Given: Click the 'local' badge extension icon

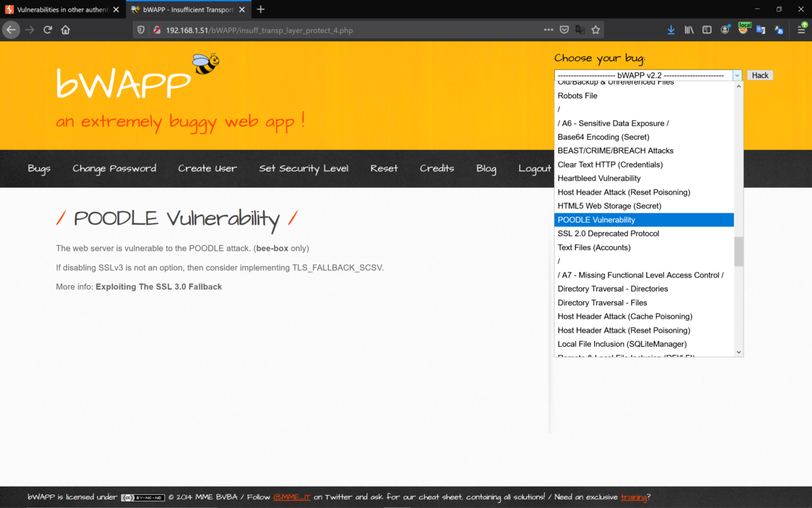Looking at the screenshot, I should tap(744, 28).
